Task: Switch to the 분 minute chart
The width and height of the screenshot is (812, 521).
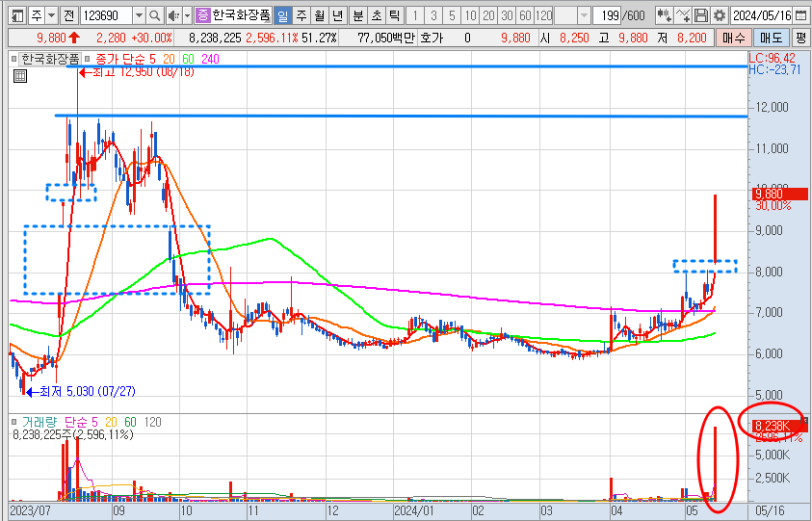Action: tap(358, 15)
